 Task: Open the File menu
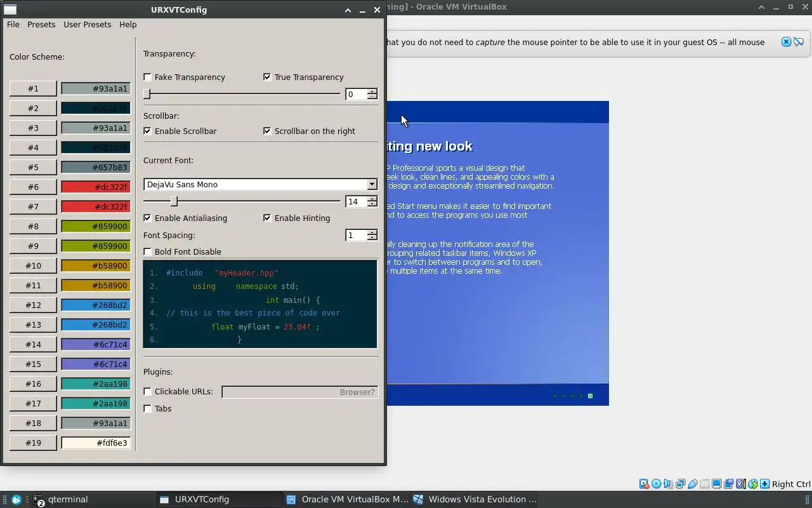tap(13, 24)
